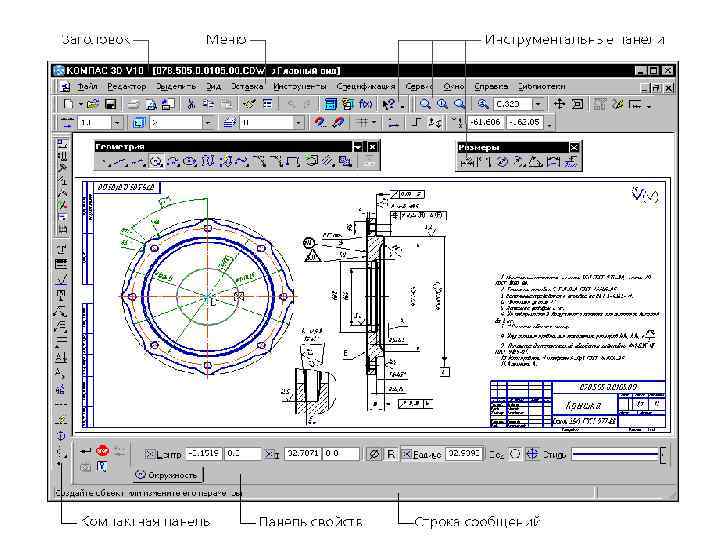Select Angular dimension tool in Размеры panel
The width and height of the screenshot is (720, 540).
(535, 162)
